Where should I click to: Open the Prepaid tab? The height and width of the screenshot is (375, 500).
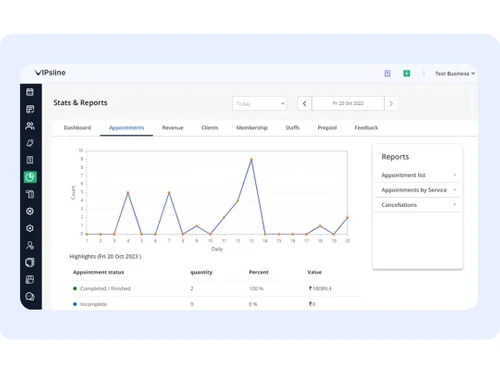(327, 128)
